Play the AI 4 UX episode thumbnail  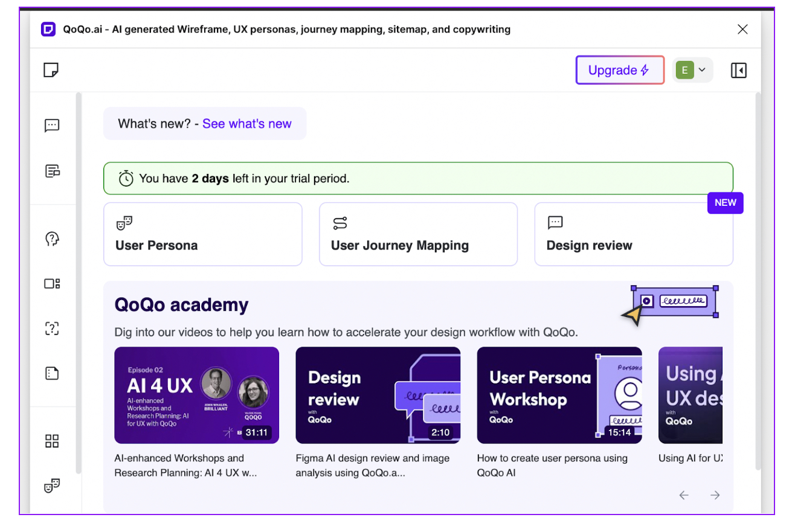point(196,395)
